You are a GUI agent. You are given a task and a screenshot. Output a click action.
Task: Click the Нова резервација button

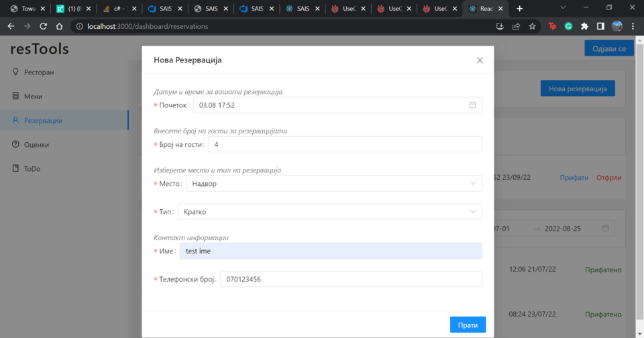(x=577, y=89)
